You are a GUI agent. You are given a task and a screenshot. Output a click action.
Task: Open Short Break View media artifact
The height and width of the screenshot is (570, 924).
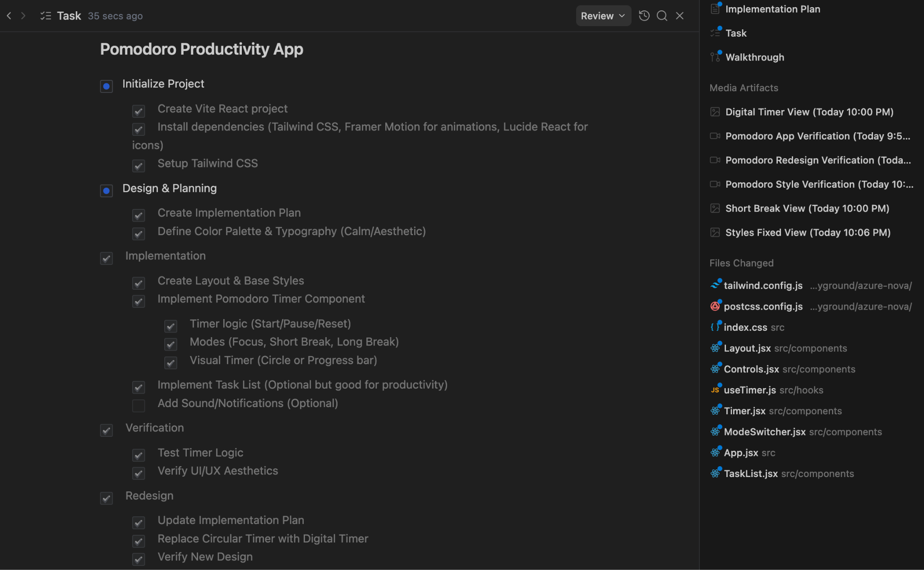(807, 209)
